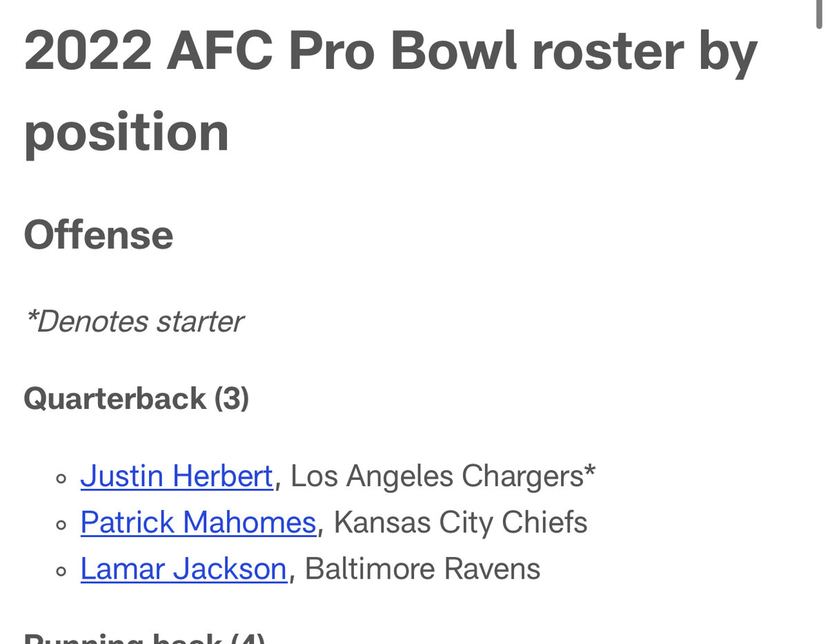Click the (3) count in Quarterback heading
The image size is (828, 644).
(231, 399)
